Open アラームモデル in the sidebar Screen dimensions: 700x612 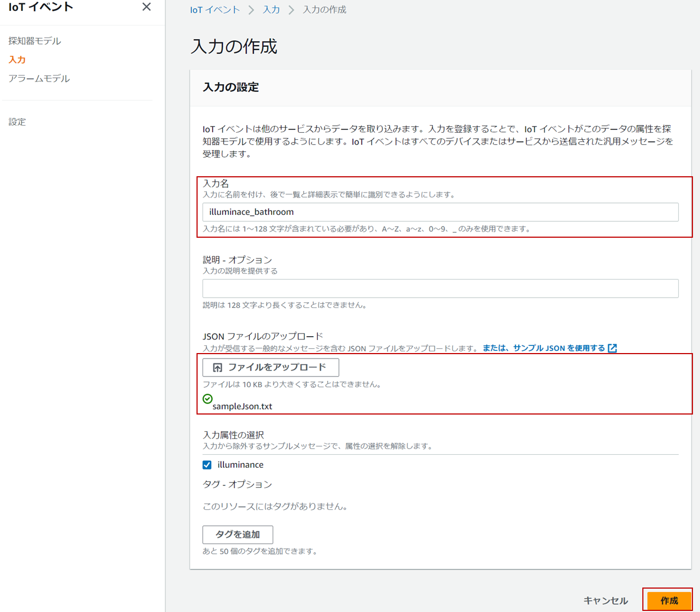pyautogui.click(x=39, y=78)
